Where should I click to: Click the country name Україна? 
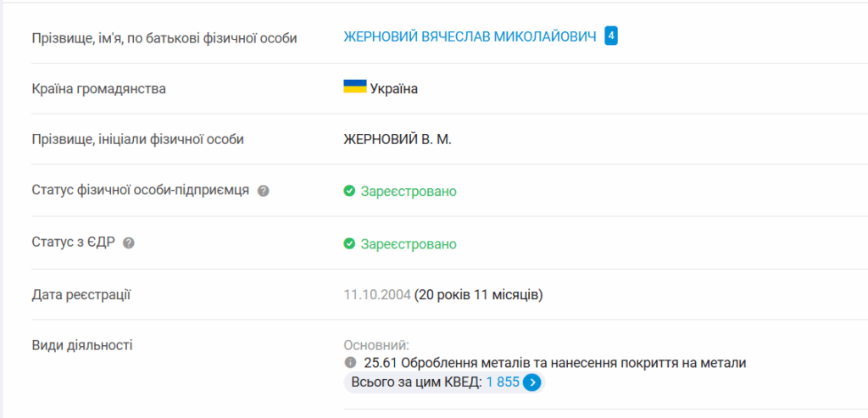tap(394, 89)
